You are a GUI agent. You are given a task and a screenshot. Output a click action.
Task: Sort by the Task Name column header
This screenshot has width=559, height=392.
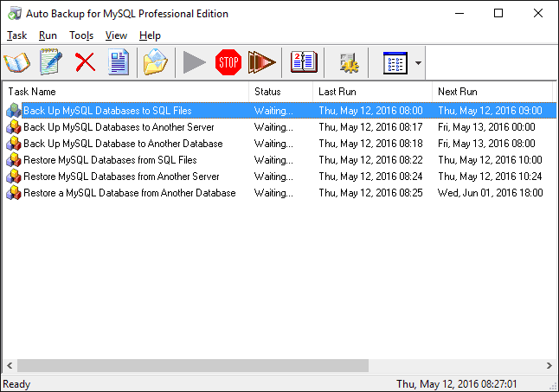pyautogui.click(x=125, y=92)
